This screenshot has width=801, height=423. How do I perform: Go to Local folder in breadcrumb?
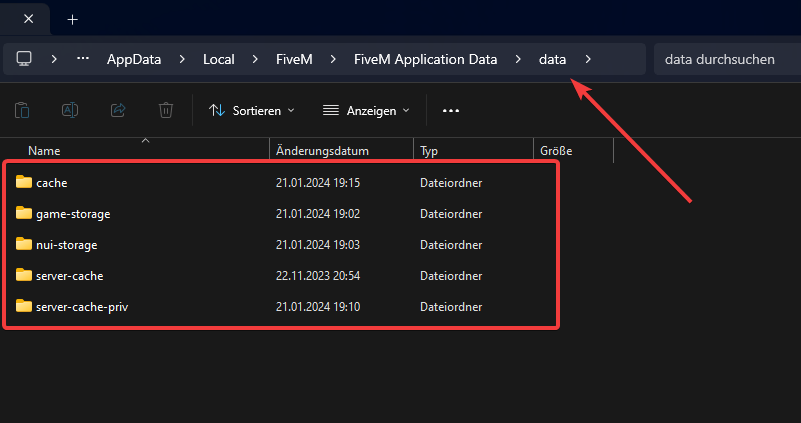[219, 59]
